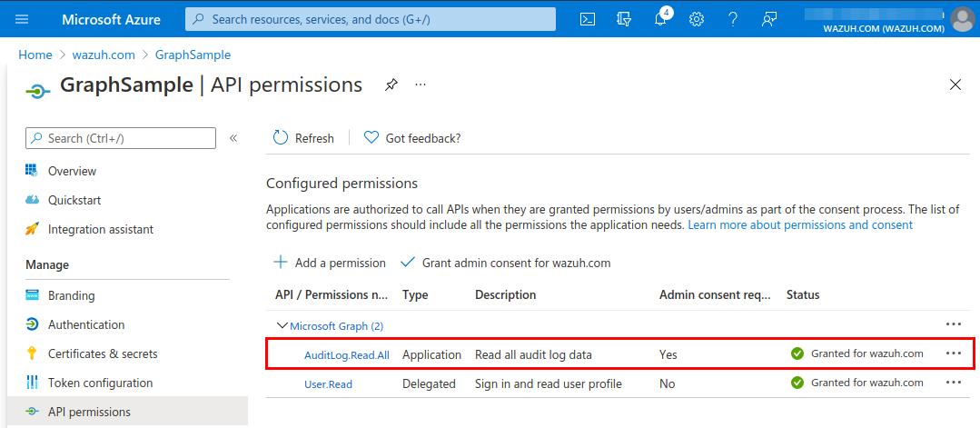The image size is (980, 428).
Task: Click the Microsoft Azure logo text
Action: 111,19
